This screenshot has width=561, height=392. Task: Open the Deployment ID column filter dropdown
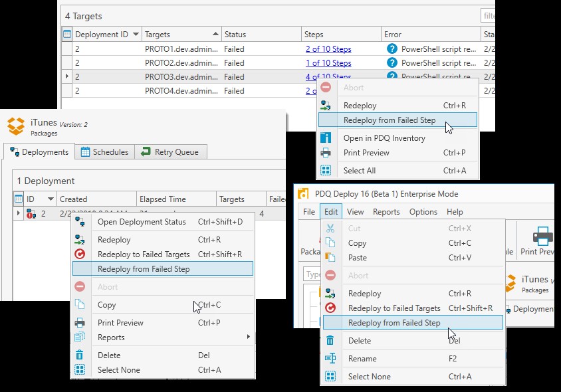tap(136, 35)
